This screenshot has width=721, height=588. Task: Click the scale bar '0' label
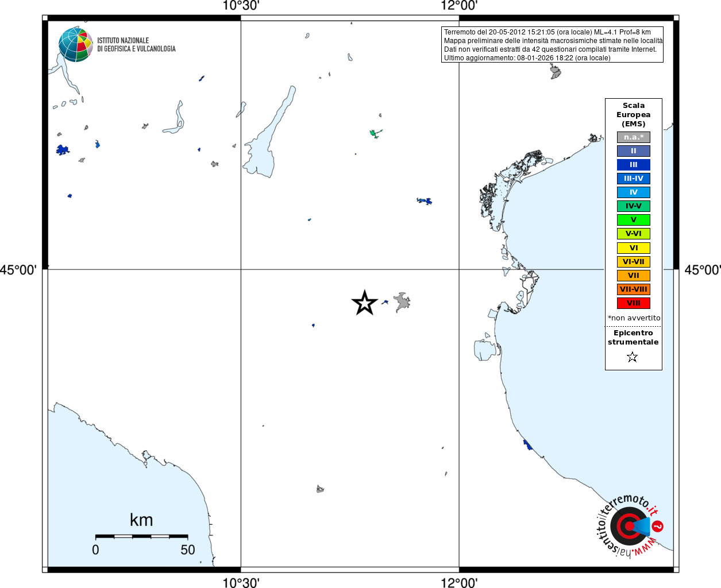click(x=95, y=550)
